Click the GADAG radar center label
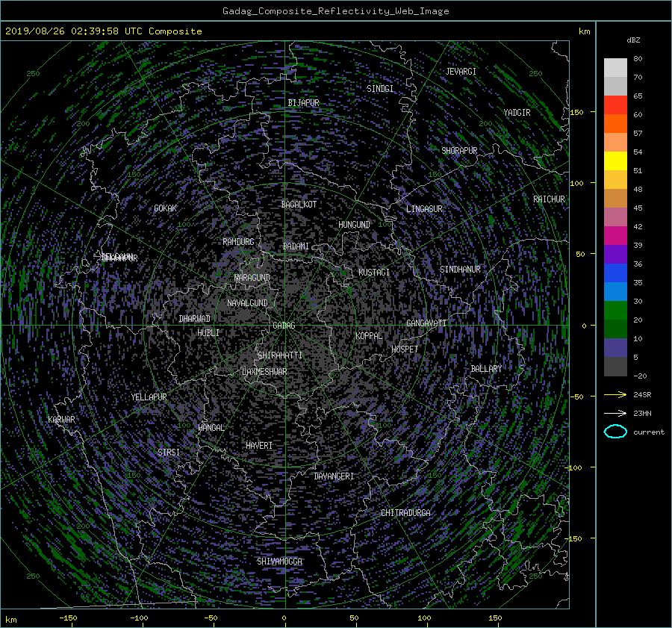Screen dimensions: 672x628 pos(284,326)
